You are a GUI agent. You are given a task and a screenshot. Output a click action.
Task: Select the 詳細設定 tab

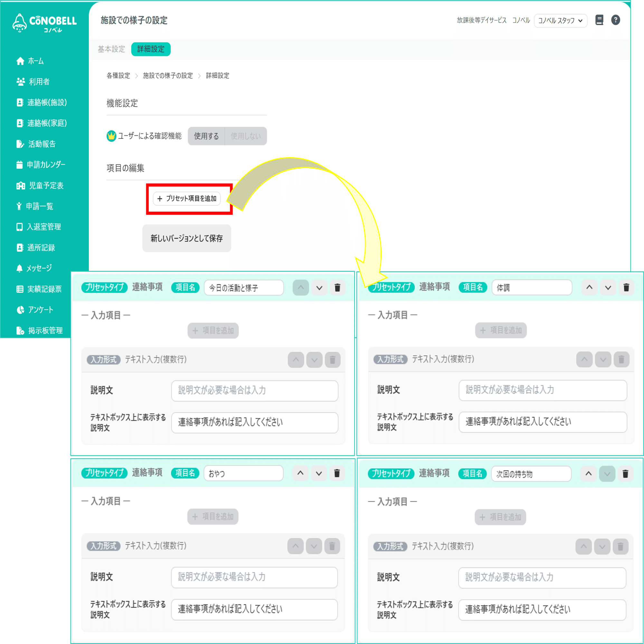coord(151,49)
